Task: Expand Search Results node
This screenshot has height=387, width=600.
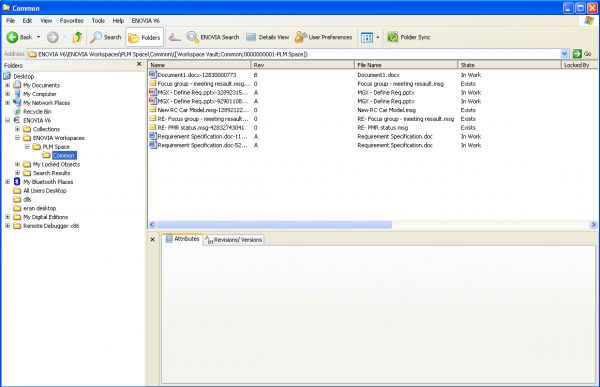Action: 17,173
